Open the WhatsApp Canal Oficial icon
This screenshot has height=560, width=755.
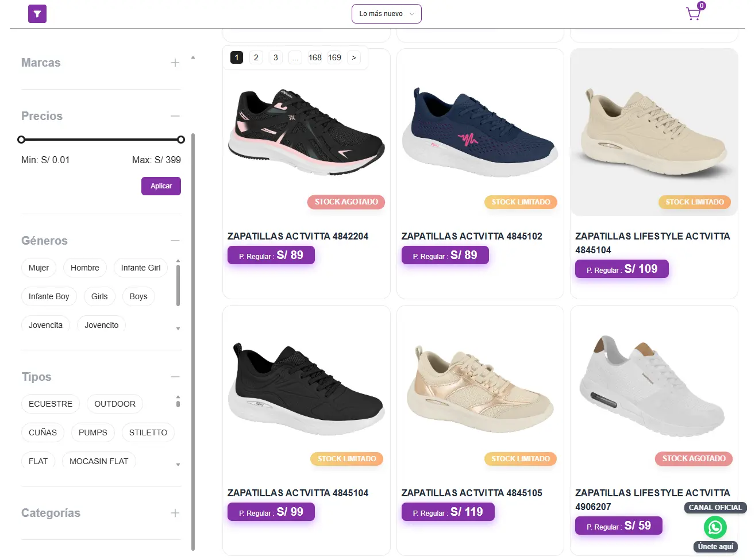point(715,527)
